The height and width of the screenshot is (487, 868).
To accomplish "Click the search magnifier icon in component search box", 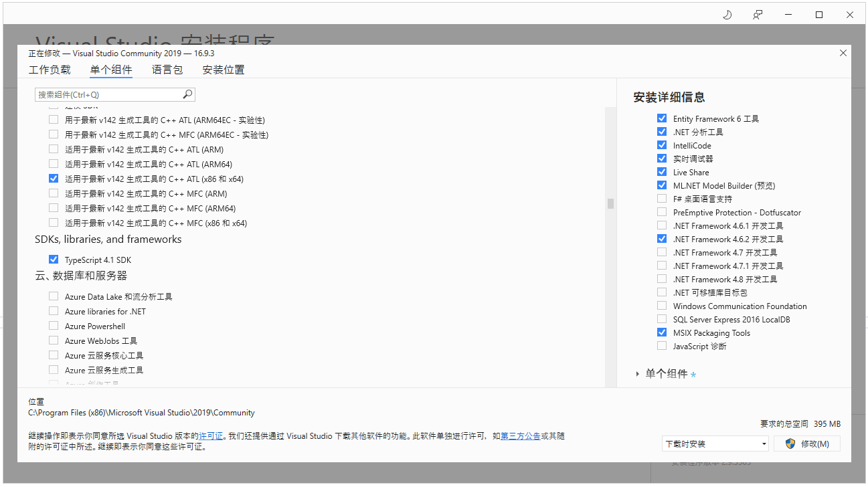I will [x=187, y=94].
